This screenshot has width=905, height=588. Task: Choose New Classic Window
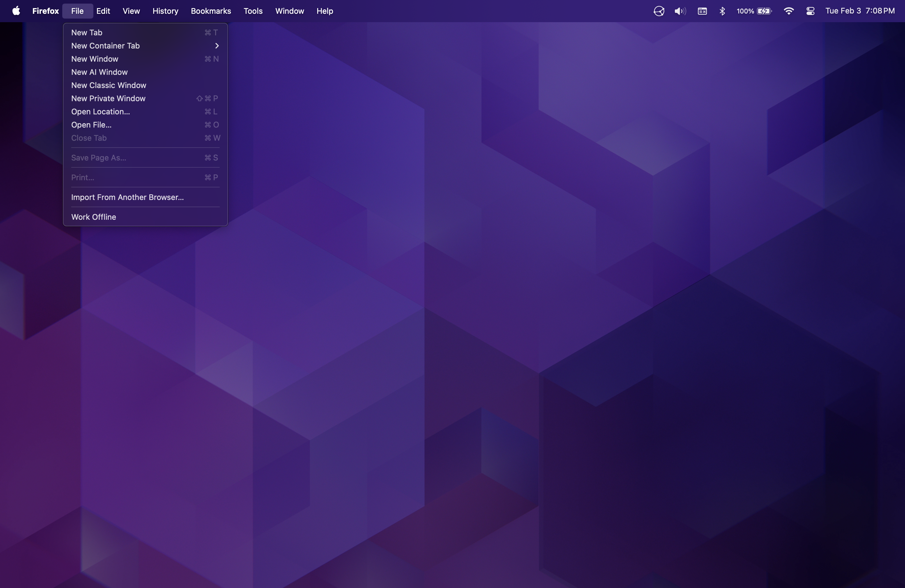coord(108,85)
